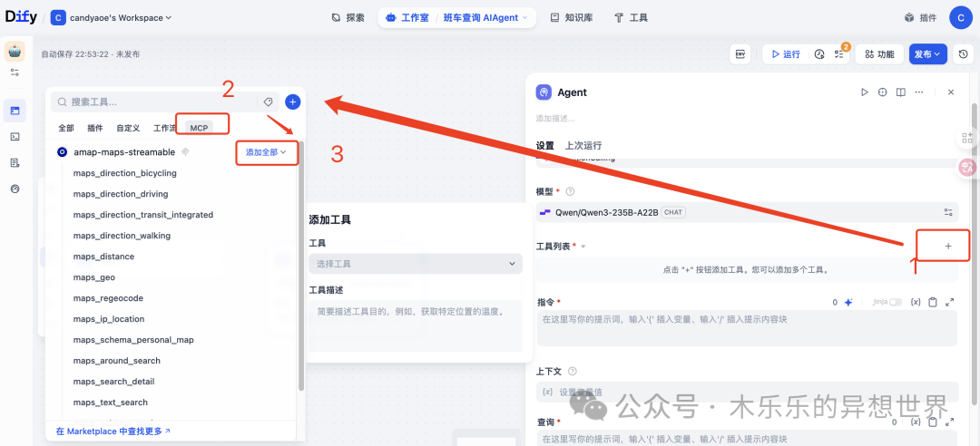Select the orchestrate icon in left sidebar

(15, 111)
